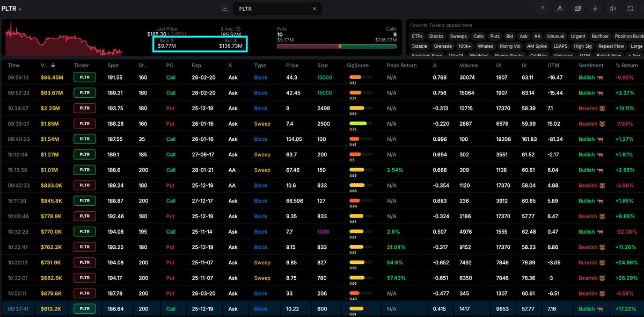Toggle the Bullflow filter chip
The height and width of the screenshot is (317, 644).
tap(600, 36)
